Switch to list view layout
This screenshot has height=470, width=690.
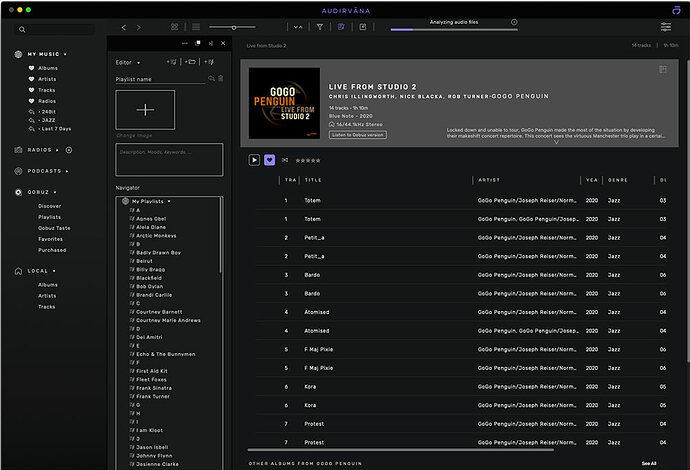pos(196,27)
